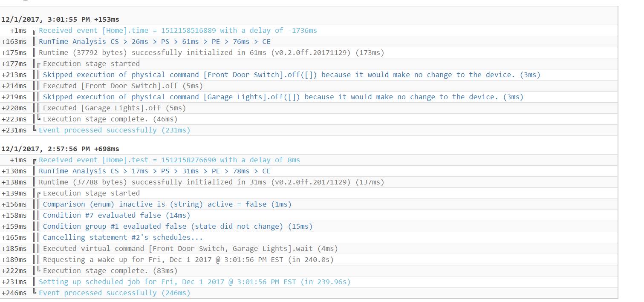Click Condition group #1 evaluated false line

pos(178,227)
